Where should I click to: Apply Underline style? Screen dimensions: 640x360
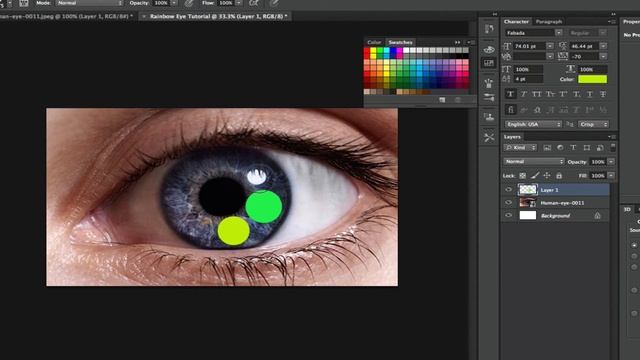pyautogui.click(x=590, y=94)
